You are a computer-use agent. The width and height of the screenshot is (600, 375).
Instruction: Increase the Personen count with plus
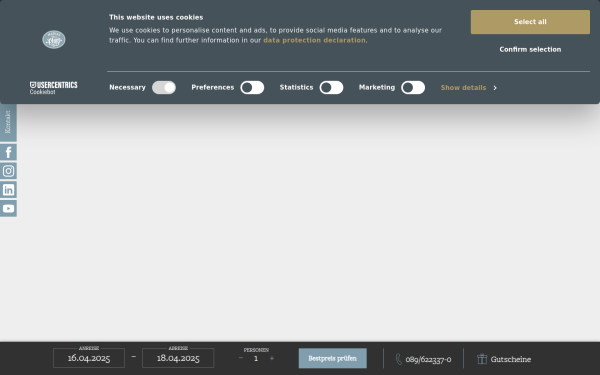[x=272, y=358]
